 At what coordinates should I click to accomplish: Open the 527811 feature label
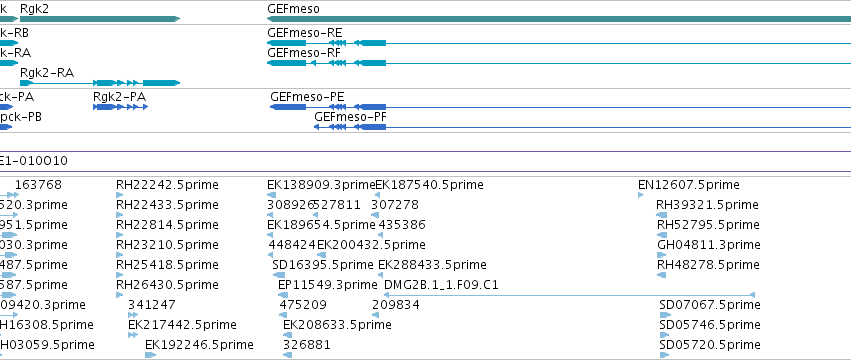click(337, 205)
